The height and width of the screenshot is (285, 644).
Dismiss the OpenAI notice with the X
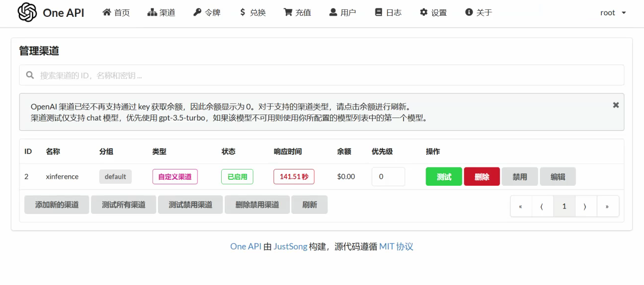pyautogui.click(x=616, y=105)
